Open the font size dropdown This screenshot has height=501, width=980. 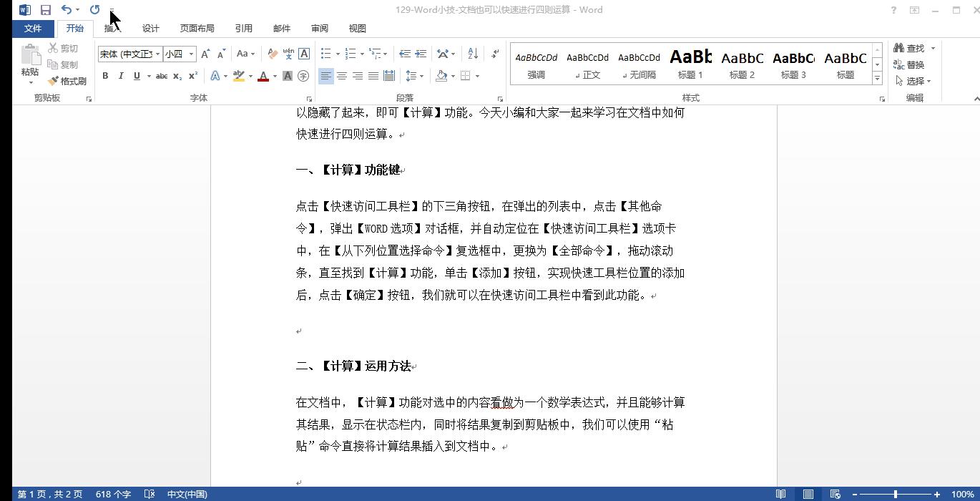pyautogui.click(x=190, y=54)
